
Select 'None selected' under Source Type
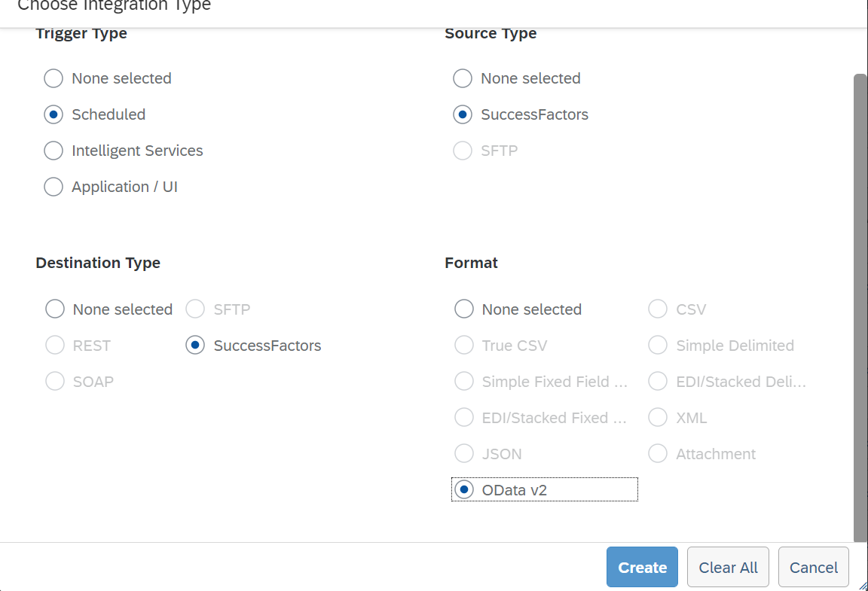point(462,78)
